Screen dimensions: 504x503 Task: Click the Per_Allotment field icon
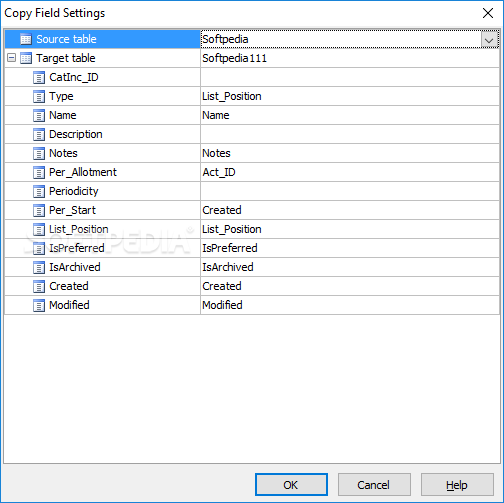(39, 172)
